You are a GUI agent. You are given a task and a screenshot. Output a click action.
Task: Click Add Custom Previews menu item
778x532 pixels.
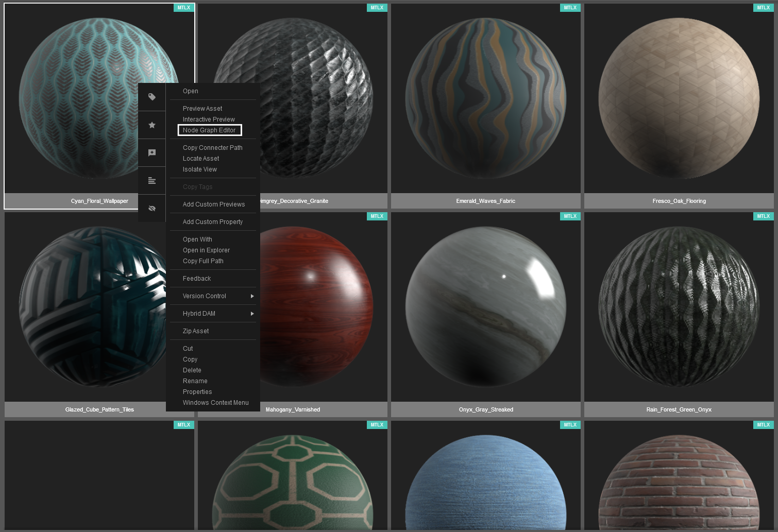tap(214, 204)
